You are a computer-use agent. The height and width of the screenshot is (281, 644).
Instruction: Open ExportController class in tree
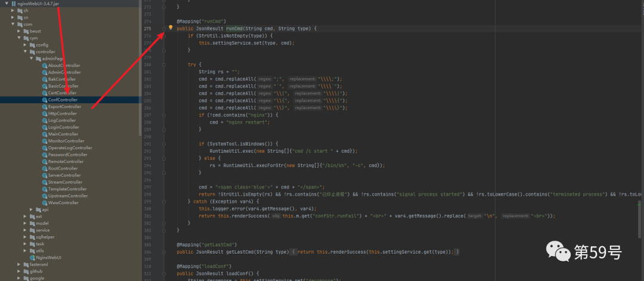[64, 107]
